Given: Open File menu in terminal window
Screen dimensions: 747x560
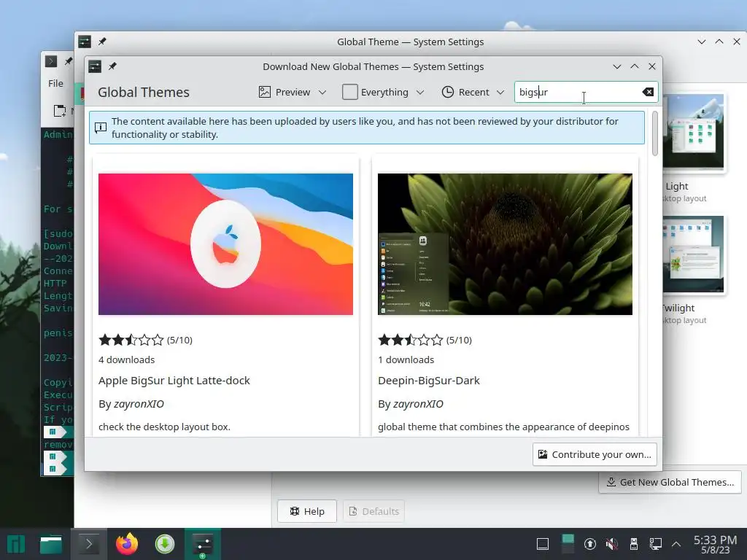Looking at the screenshot, I should (x=55, y=83).
